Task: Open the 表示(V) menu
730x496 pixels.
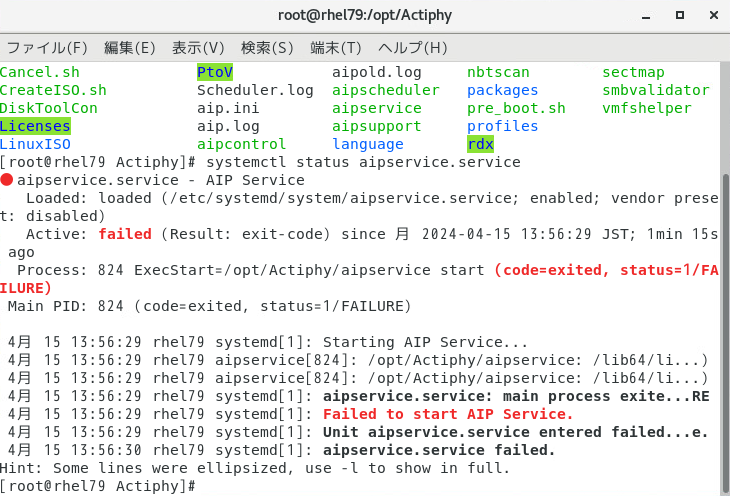Action: pyautogui.click(x=198, y=48)
